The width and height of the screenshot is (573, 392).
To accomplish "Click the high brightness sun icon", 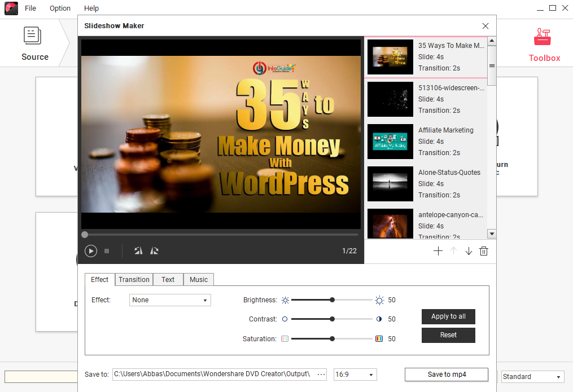I will click(x=380, y=300).
